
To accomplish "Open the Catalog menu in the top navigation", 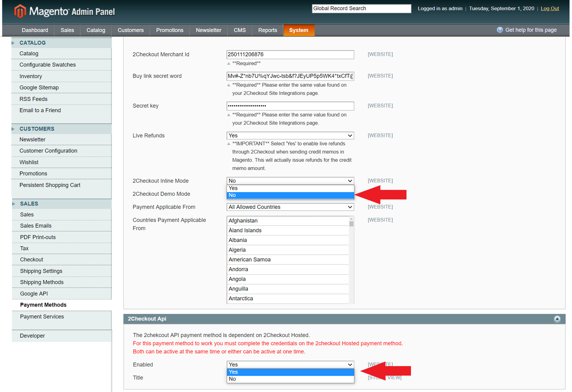I will (x=96, y=30).
